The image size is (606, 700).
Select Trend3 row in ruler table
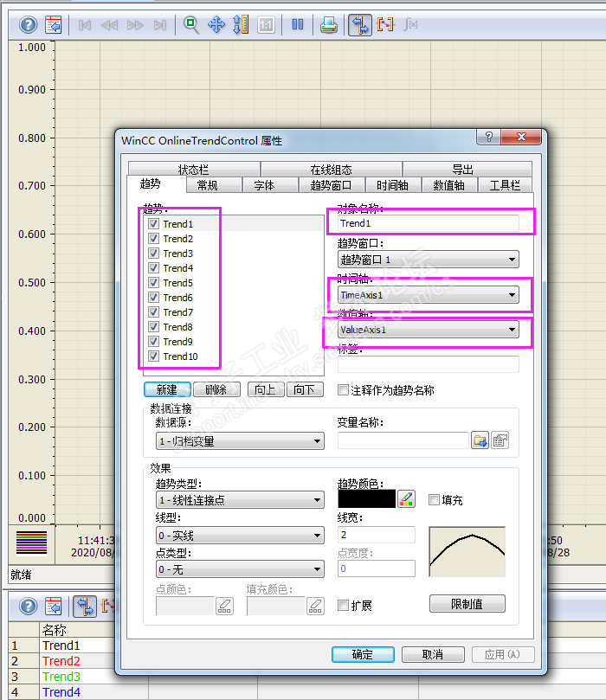pyautogui.click(x=61, y=677)
